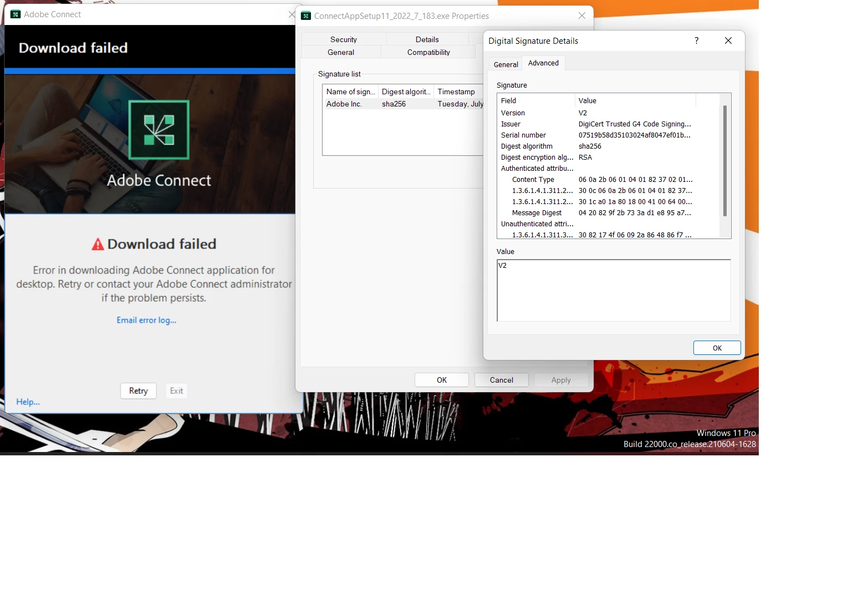Viewport: 868px width, 599px height.
Task: Click the Digest algorithm column header
Action: pos(406,92)
